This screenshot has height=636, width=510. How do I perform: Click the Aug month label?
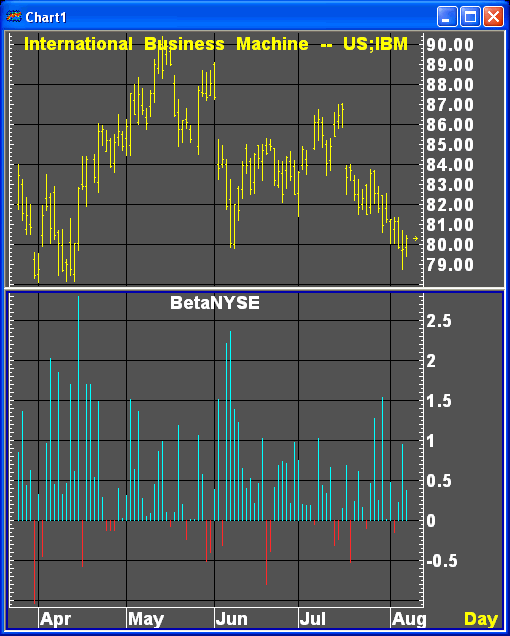[409, 619]
